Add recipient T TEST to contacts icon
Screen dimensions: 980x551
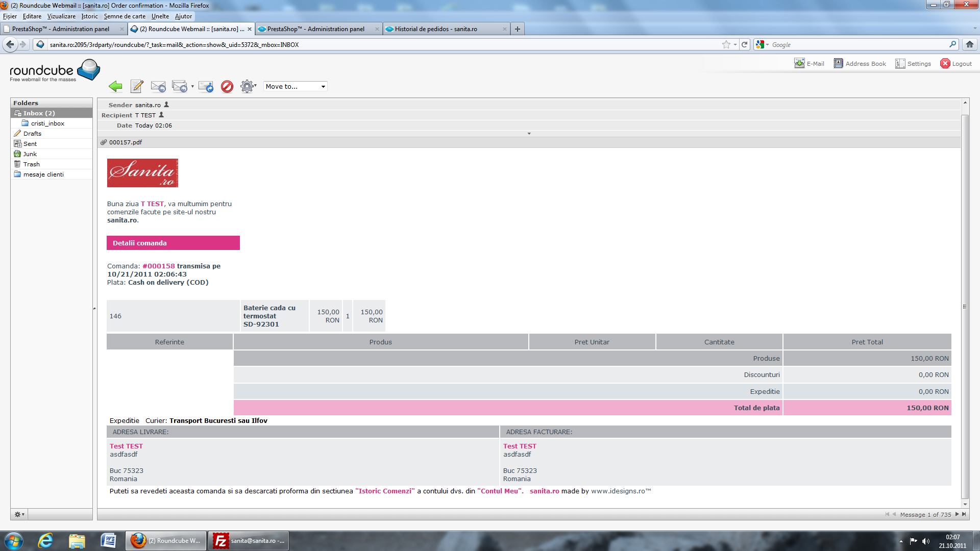161,115
